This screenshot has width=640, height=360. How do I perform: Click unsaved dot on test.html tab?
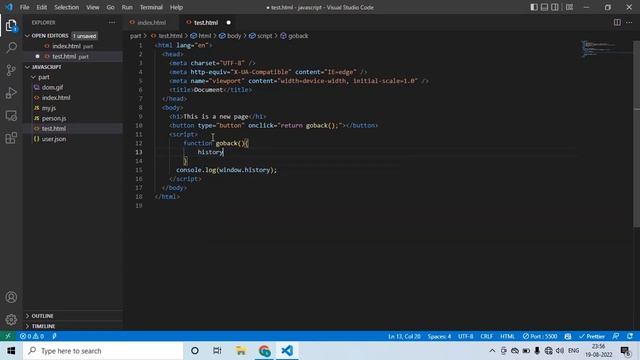229,22
